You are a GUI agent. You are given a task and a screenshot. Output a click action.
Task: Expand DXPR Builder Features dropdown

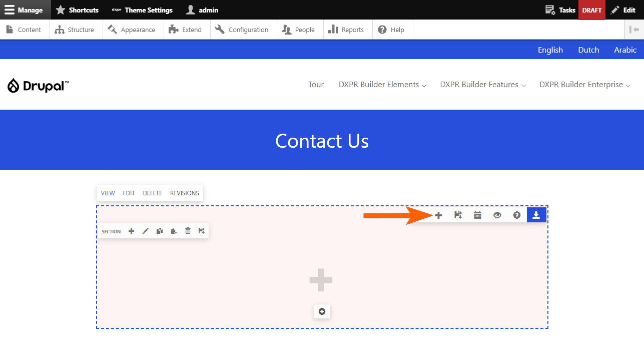[483, 85]
